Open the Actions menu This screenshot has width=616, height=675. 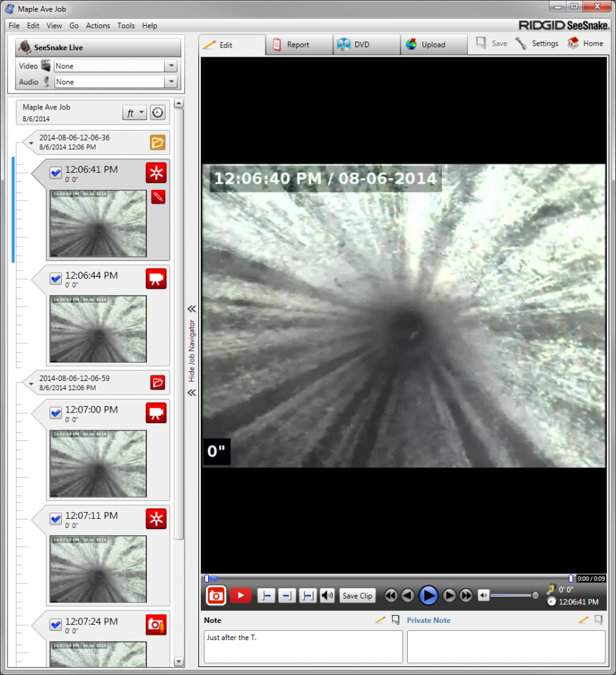tap(98, 26)
